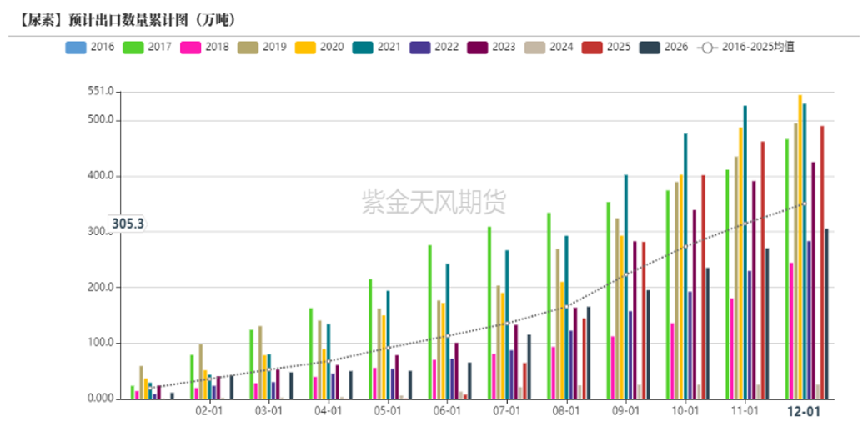The image size is (868, 422).
Task: Click the 06-01 x-axis label
Action: pos(447,412)
